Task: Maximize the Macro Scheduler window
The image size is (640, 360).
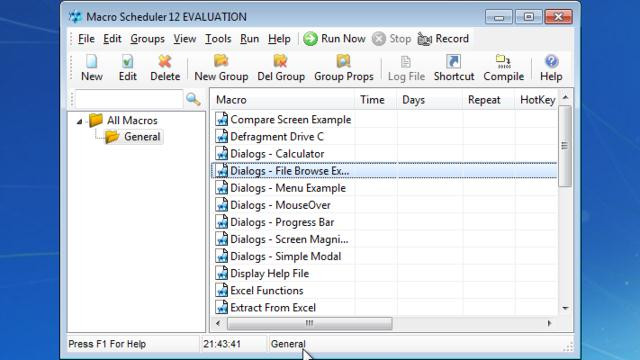Action: (528, 17)
